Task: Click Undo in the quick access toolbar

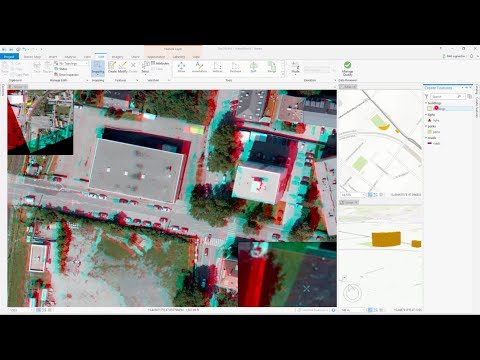Action: [x=24, y=49]
